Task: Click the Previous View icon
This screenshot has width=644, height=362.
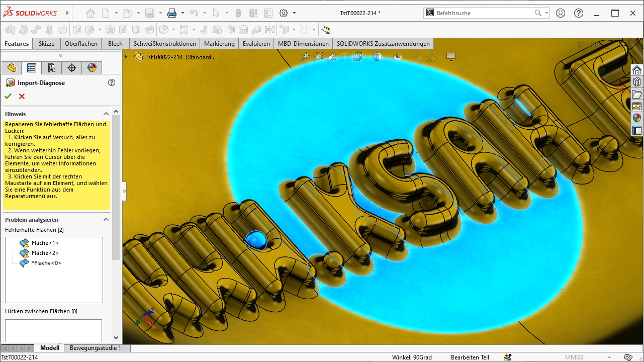Action: (331, 57)
